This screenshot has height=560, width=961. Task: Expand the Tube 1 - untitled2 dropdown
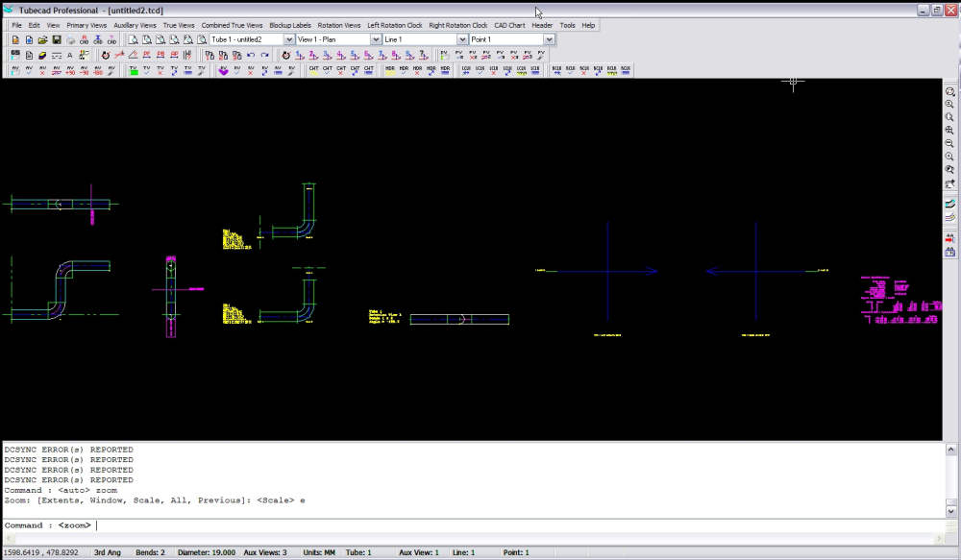pyautogui.click(x=289, y=39)
